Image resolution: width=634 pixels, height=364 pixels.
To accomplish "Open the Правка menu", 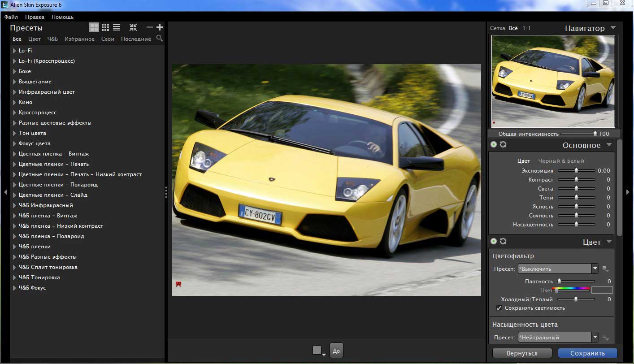I will click(x=35, y=17).
